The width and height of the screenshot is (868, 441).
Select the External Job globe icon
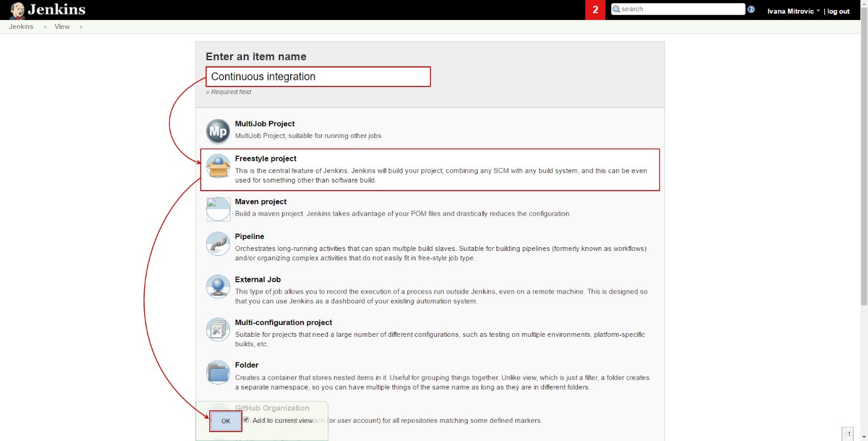click(x=218, y=287)
